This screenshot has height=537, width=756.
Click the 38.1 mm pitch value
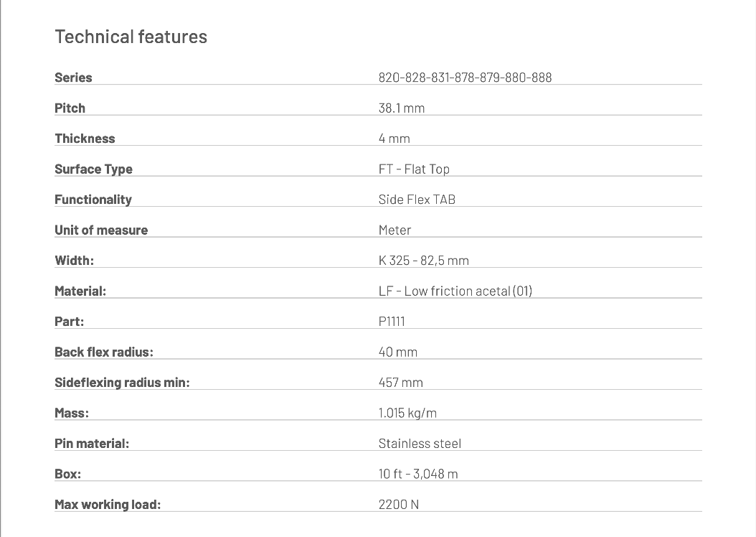(401, 108)
